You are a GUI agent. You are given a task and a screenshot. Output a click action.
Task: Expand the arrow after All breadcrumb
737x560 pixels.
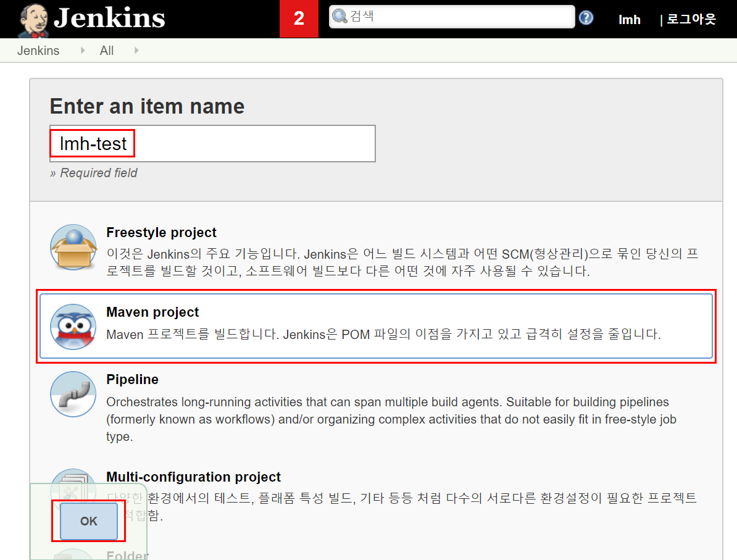point(136,50)
